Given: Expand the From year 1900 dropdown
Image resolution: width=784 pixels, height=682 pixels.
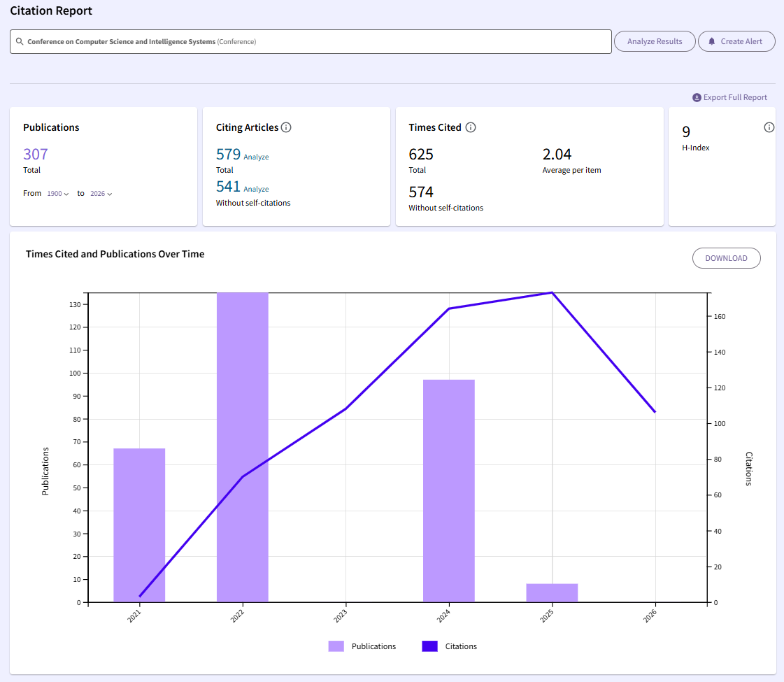Looking at the screenshot, I should click(58, 194).
